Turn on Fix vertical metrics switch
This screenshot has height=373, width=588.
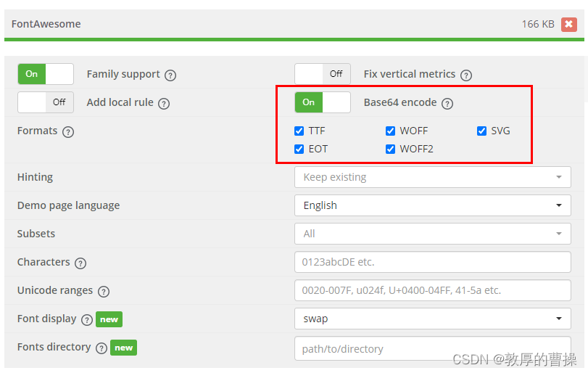(x=323, y=74)
